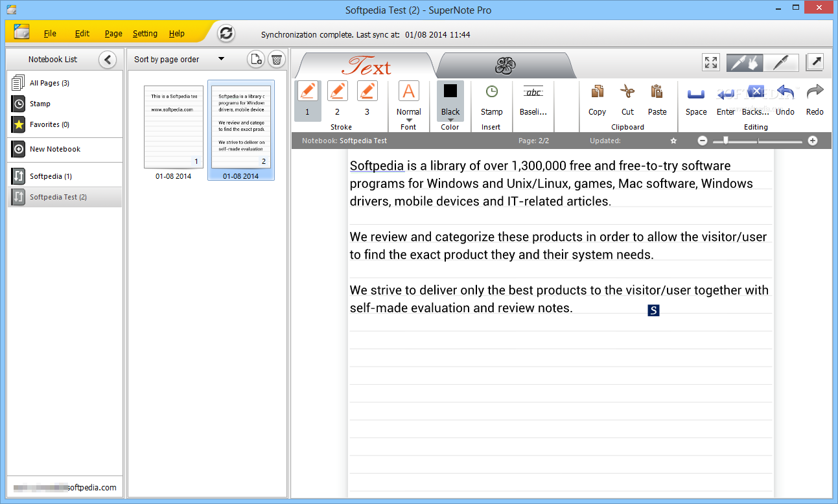Collapse the Notebook List panel
838x504 pixels.
point(108,60)
